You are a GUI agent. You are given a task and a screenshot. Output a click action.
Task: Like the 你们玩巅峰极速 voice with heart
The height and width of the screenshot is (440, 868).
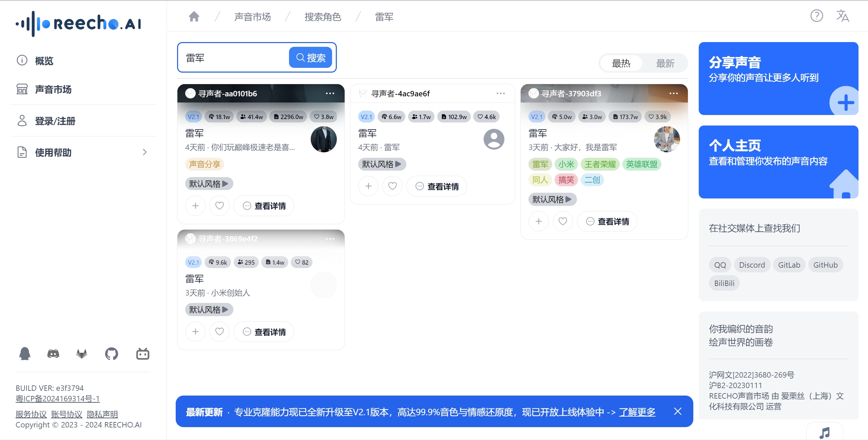coord(219,206)
